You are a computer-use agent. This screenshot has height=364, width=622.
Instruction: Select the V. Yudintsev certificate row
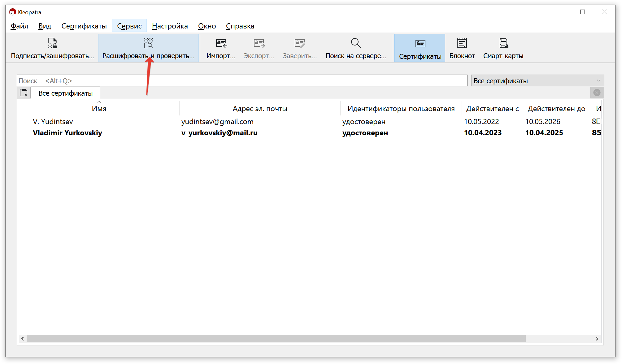[310, 122]
